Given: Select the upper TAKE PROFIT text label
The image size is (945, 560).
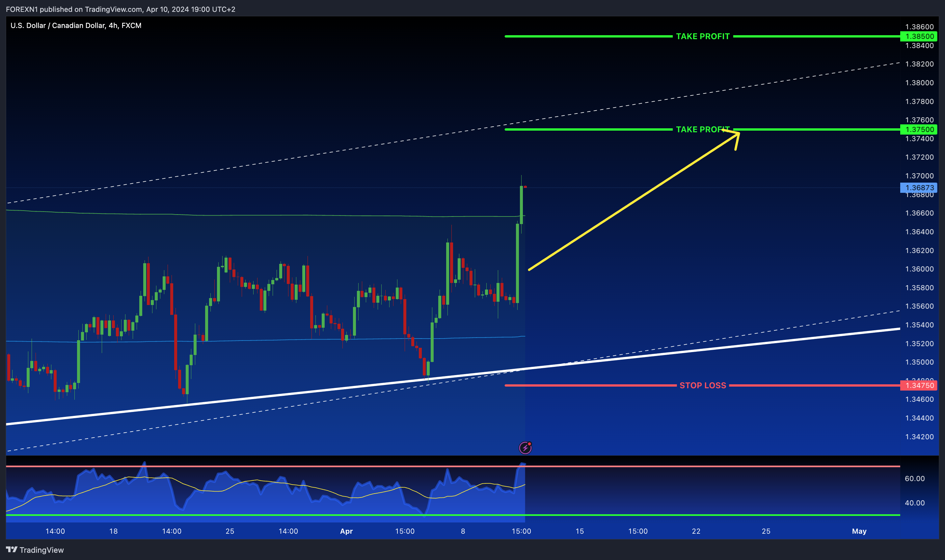Looking at the screenshot, I should pyautogui.click(x=703, y=36).
